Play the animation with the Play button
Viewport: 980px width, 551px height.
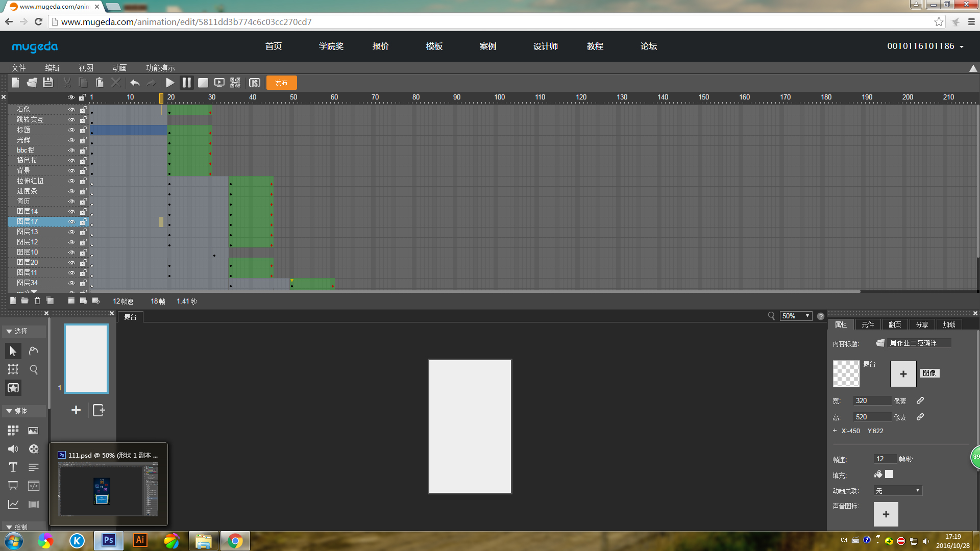coord(170,83)
